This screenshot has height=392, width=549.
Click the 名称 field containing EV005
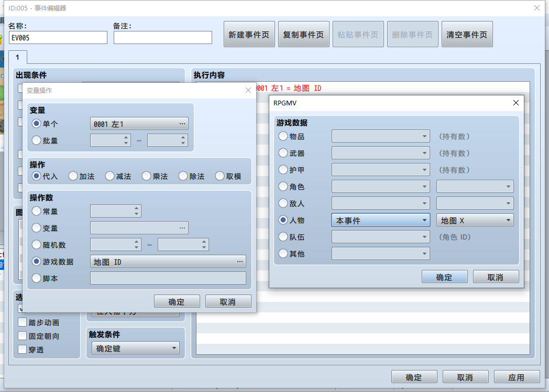click(58, 38)
